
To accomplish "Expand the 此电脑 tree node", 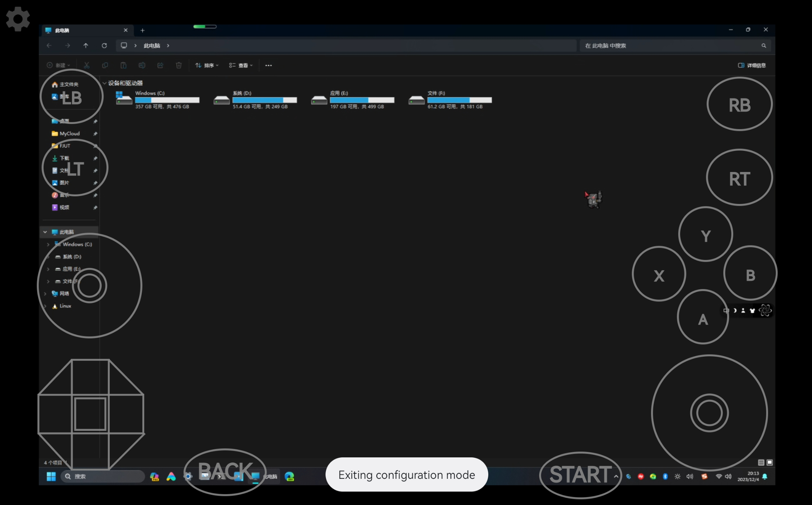I will pyautogui.click(x=45, y=232).
